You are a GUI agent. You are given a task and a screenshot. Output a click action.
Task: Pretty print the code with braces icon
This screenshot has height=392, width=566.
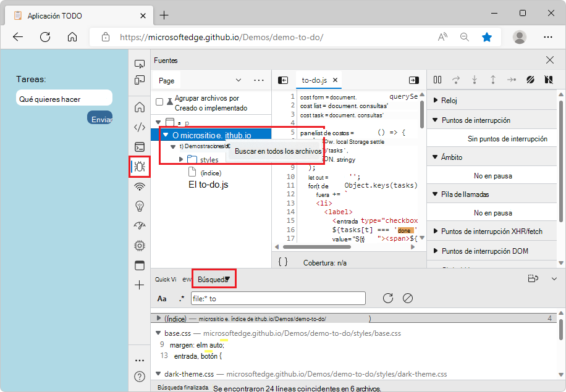pos(283,262)
